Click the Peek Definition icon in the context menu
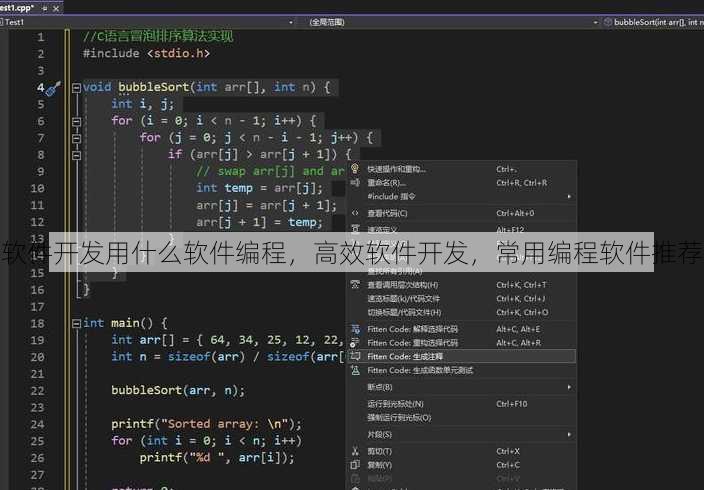 point(355,229)
